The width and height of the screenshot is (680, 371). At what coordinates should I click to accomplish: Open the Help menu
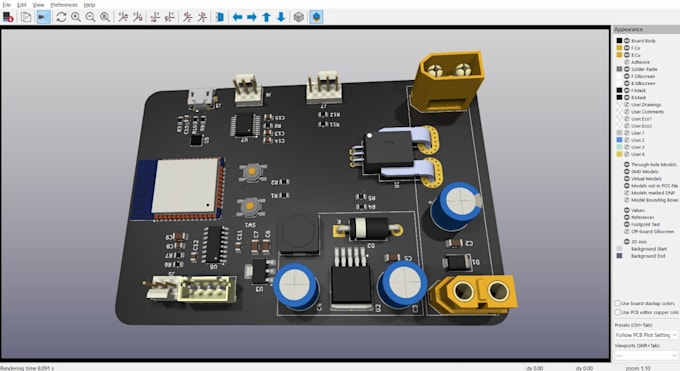point(89,5)
